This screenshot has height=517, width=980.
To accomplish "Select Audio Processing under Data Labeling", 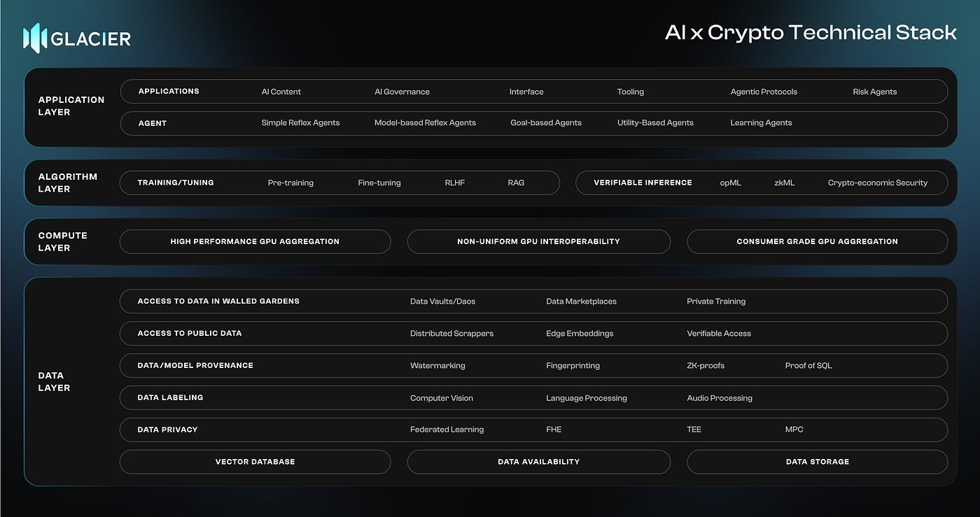I will click(x=720, y=398).
